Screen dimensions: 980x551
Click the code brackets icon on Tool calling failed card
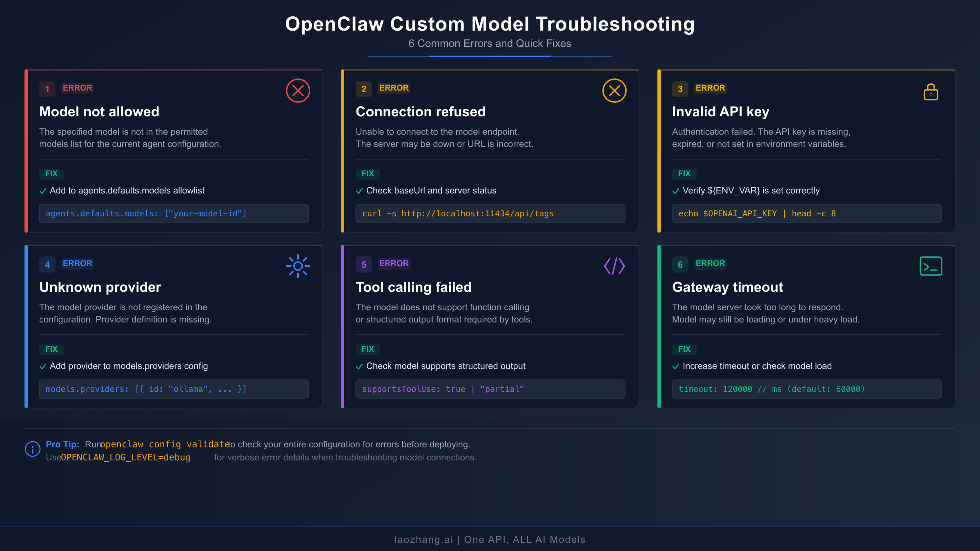tap(614, 266)
